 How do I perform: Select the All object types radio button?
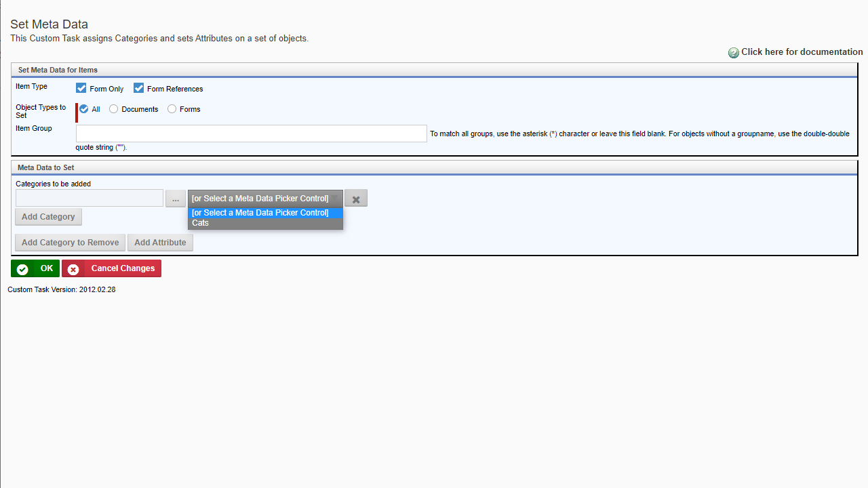tap(84, 108)
